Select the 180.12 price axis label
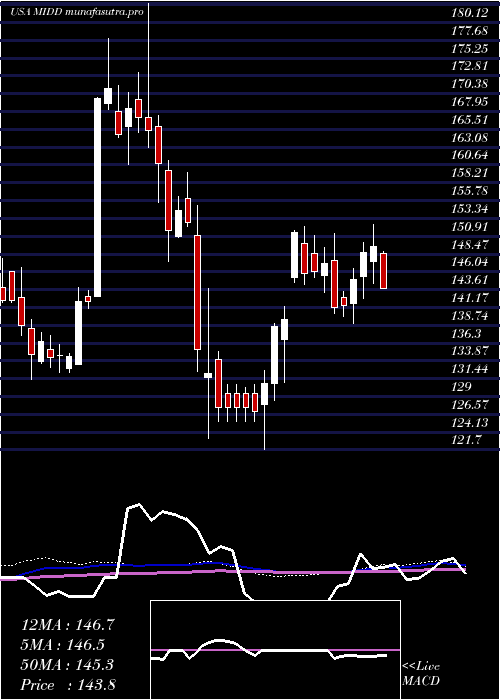The image size is (500, 700). [x=470, y=13]
